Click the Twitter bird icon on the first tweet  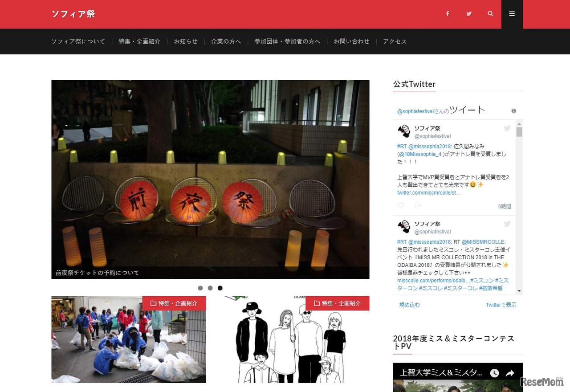pyautogui.click(x=507, y=128)
